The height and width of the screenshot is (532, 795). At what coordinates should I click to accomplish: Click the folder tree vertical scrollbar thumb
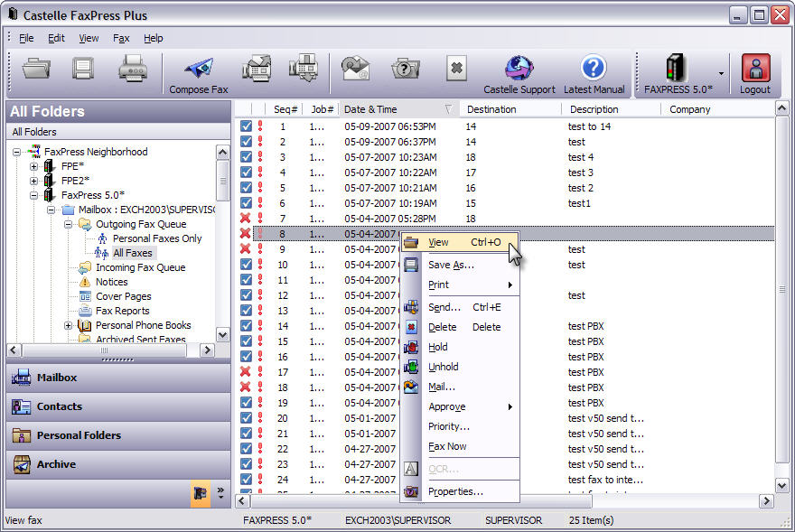point(222,181)
